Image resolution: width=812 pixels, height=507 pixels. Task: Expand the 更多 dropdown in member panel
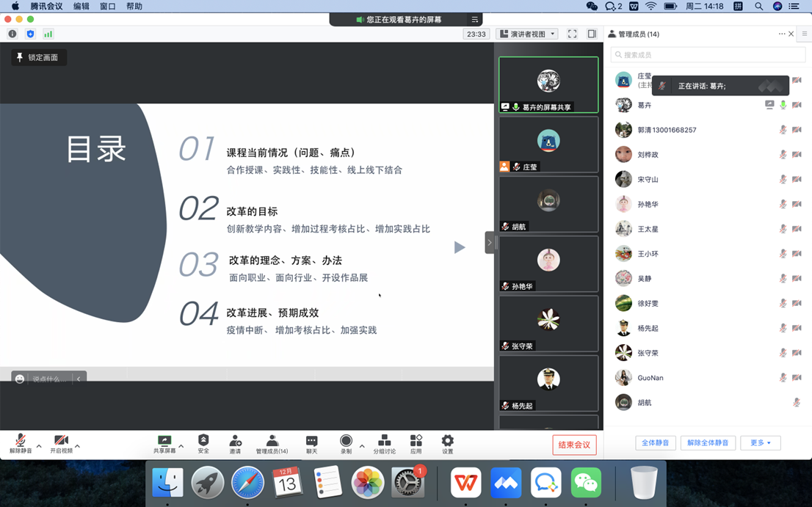760,443
